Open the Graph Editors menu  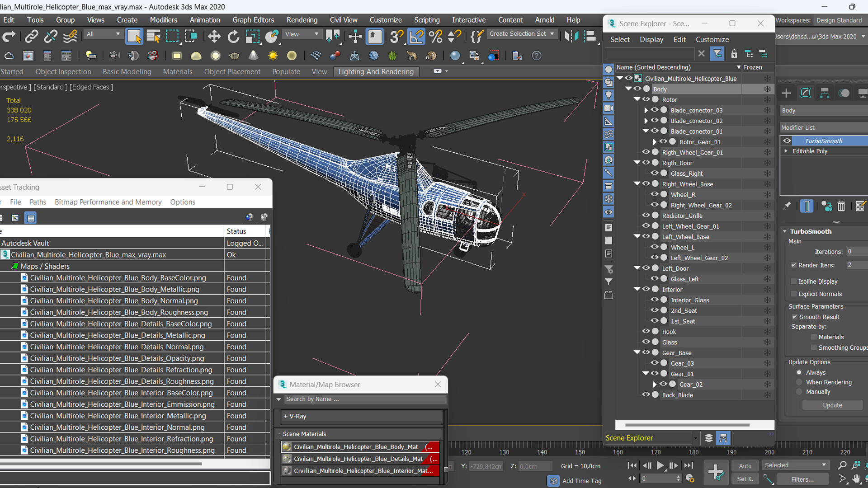pyautogui.click(x=253, y=20)
